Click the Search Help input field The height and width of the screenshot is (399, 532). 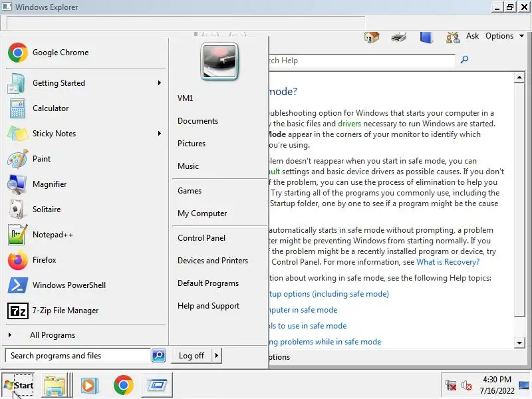[x=362, y=61]
